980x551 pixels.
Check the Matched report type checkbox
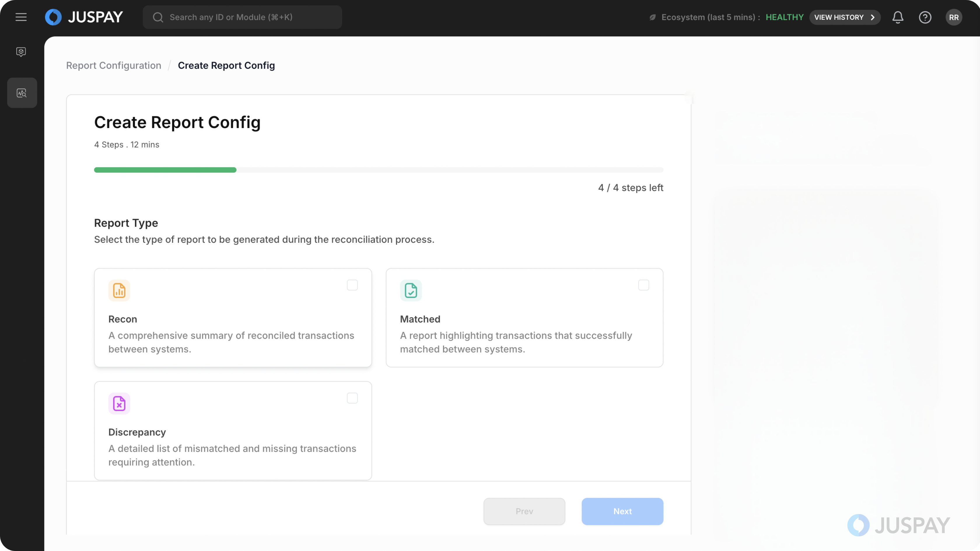643,285
